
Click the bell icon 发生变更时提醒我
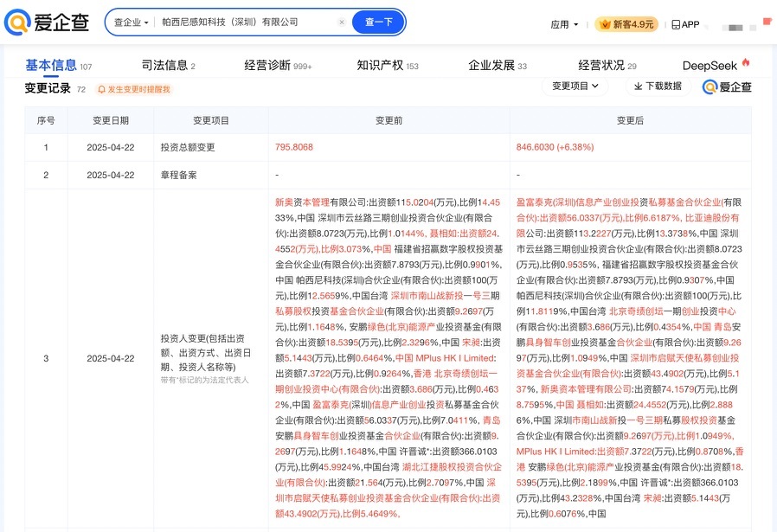coord(102,90)
